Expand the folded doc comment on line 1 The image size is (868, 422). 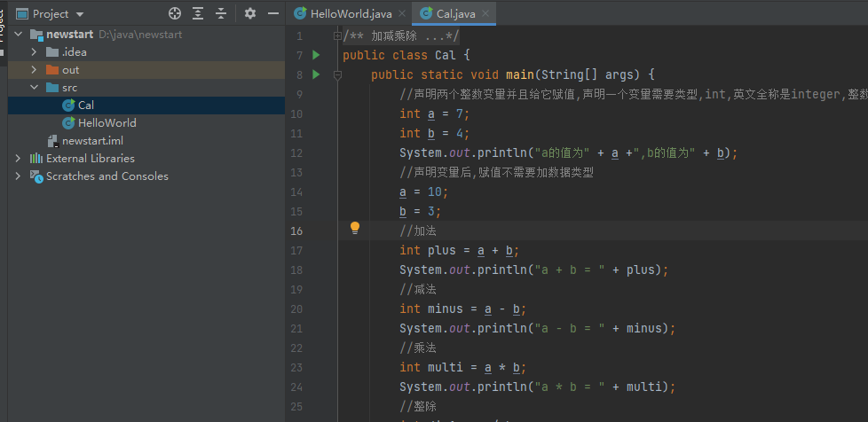click(337, 36)
